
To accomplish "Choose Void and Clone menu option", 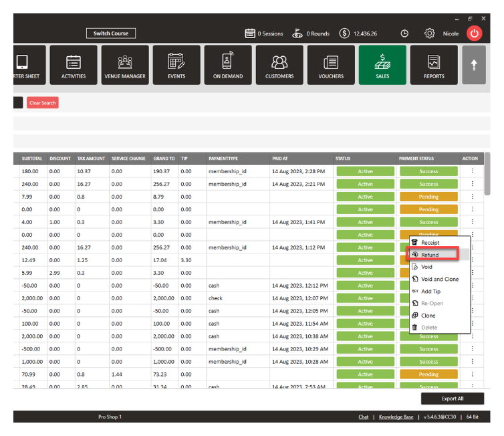I will (439, 279).
